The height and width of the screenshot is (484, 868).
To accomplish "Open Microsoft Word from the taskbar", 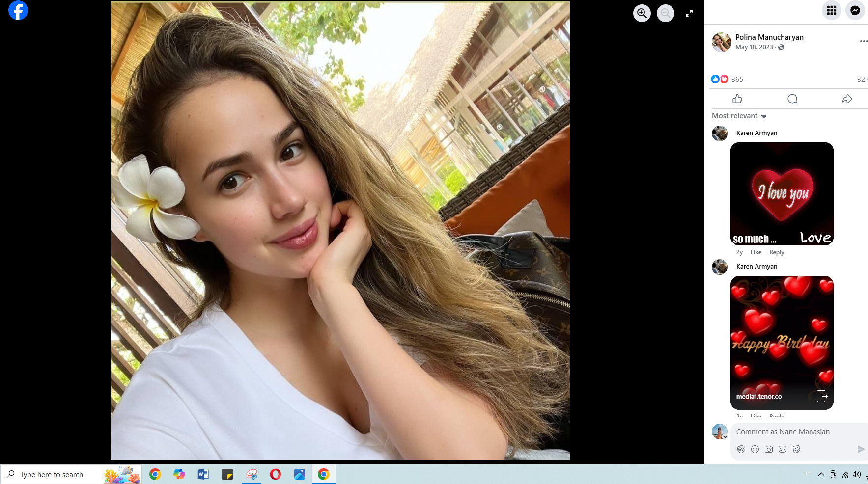I will [x=203, y=474].
